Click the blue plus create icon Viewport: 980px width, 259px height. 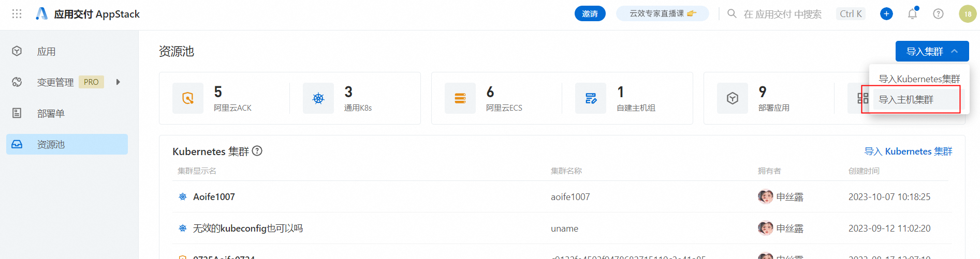[886, 14]
